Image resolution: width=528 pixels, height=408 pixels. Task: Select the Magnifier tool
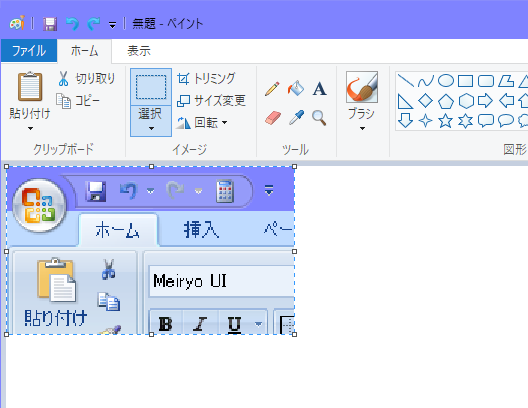(319, 118)
